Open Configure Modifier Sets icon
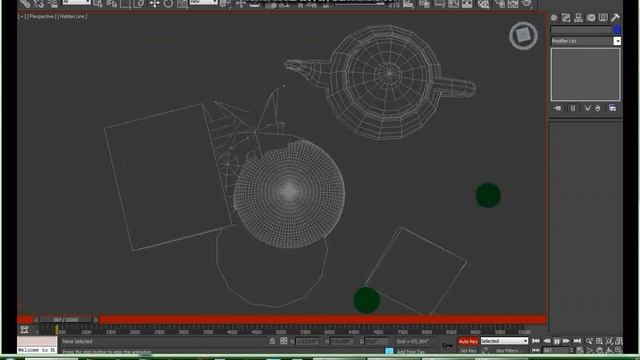Screen dimensions: 640x360 pos(613,108)
